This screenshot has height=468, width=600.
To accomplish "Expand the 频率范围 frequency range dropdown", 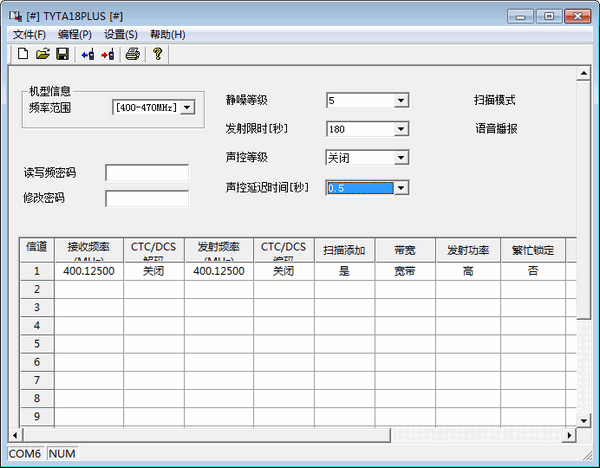I will click(x=185, y=107).
